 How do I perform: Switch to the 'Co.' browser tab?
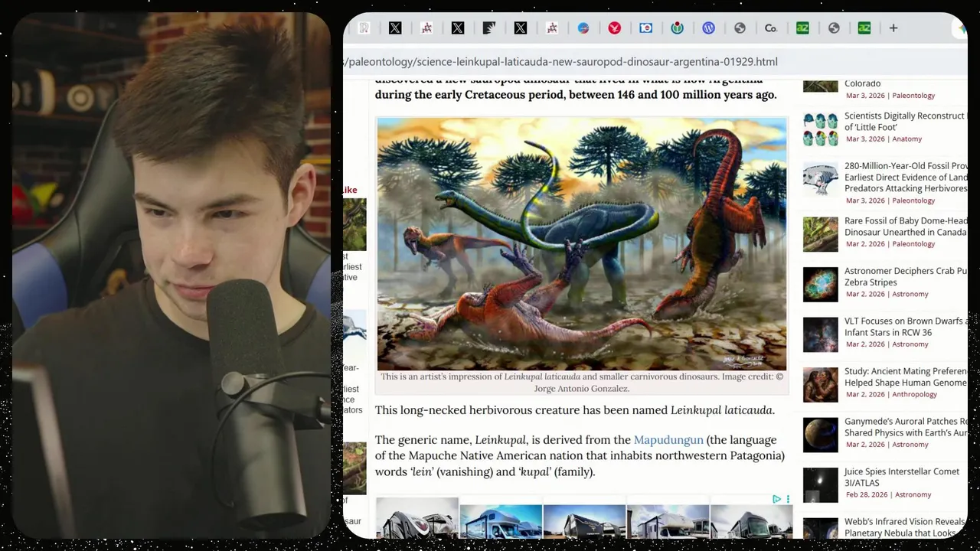[771, 28]
